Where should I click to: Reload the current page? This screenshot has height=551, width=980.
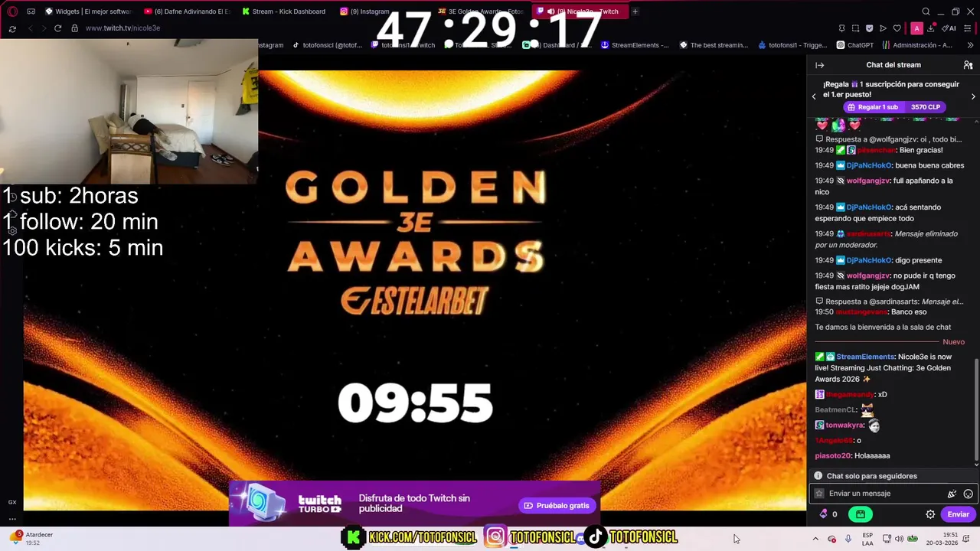pyautogui.click(x=57, y=28)
